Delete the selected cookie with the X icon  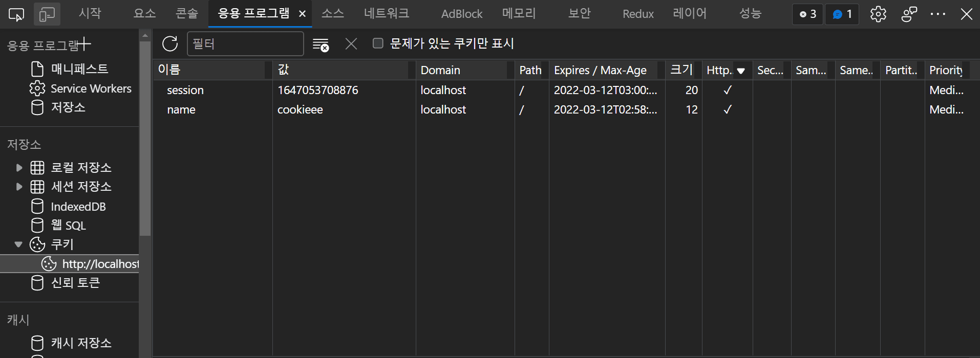pos(351,44)
